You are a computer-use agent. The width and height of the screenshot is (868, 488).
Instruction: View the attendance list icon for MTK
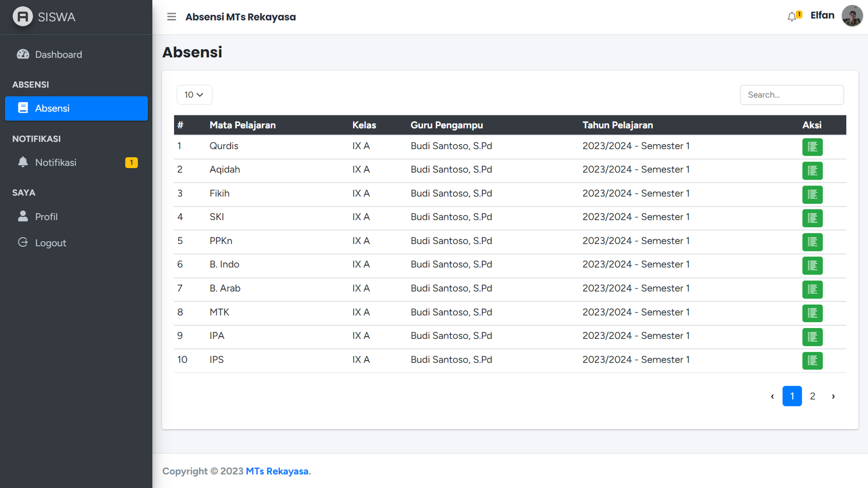pos(812,313)
